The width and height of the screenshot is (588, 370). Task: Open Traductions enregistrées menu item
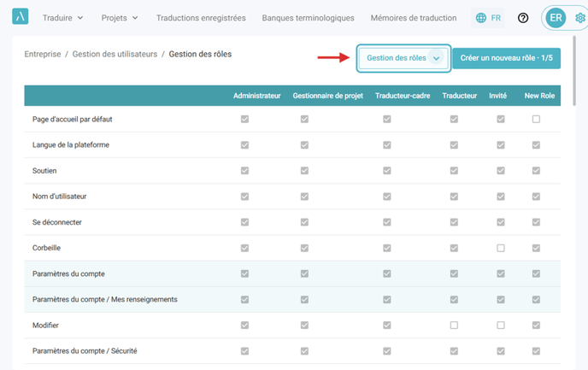201,18
